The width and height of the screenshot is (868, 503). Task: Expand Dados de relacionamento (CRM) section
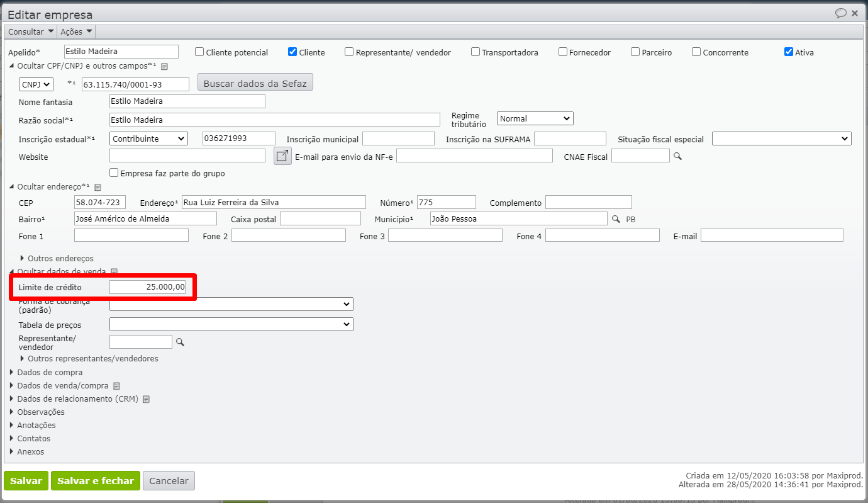(74, 399)
